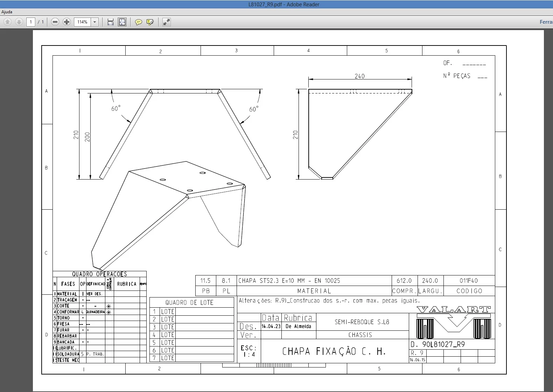Zoom in with the plus button

[x=66, y=22]
